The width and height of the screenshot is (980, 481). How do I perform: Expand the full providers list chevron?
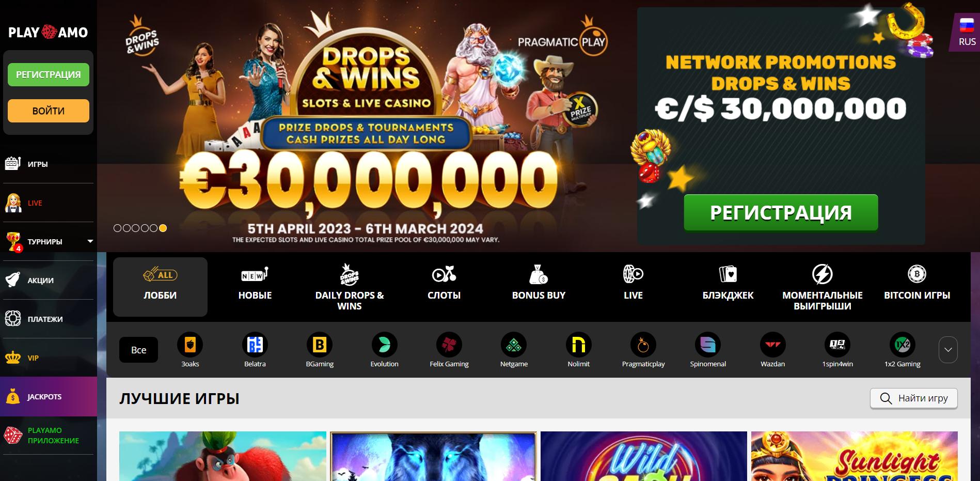948,350
